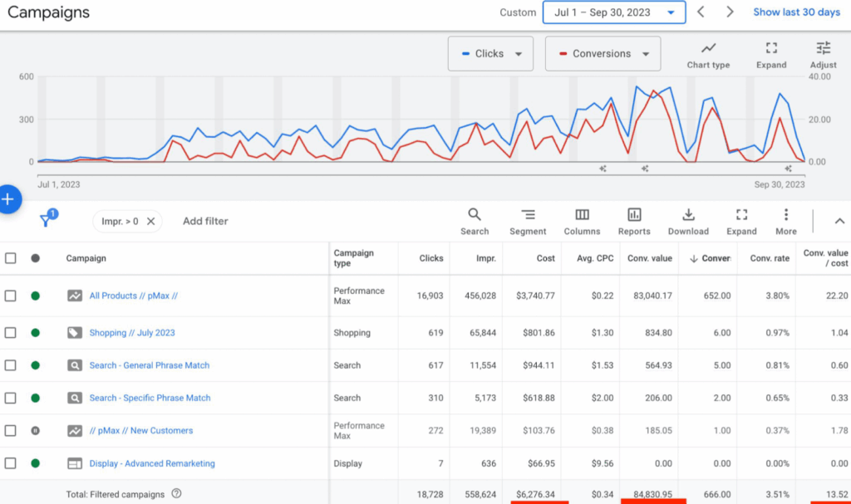Open the Display - Advanced Remarketing campaign
Viewport: 851px width, 504px height.
click(x=152, y=463)
